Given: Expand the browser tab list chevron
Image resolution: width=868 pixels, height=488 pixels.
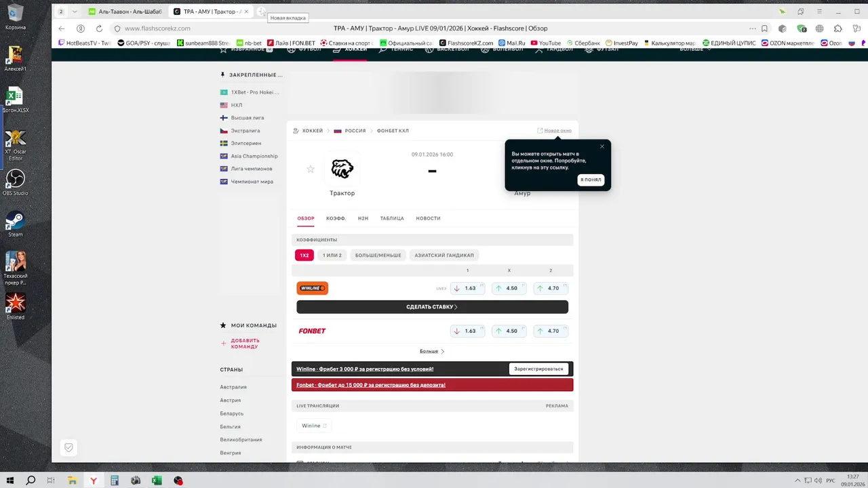Looking at the screenshot, I should pos(75,12).
